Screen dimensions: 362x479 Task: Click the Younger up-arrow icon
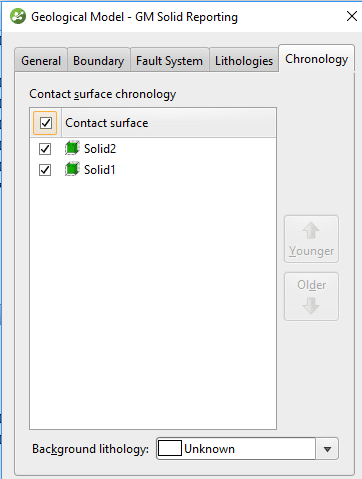pos(311,230)
